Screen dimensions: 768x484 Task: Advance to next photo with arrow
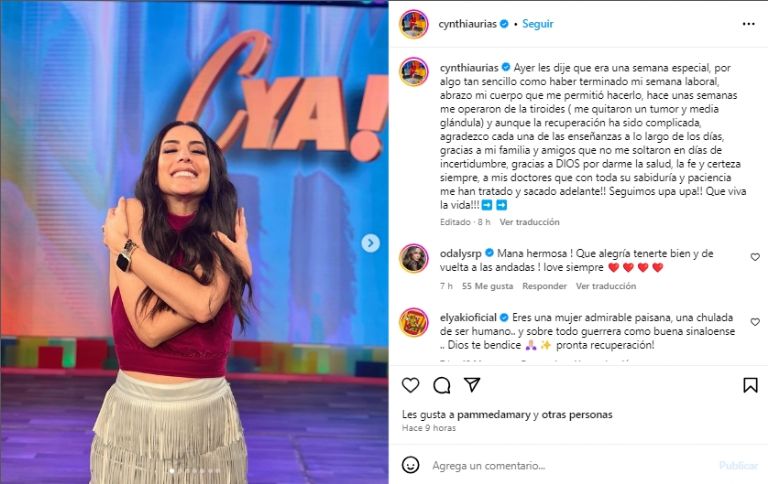click(x=371, y=243)
